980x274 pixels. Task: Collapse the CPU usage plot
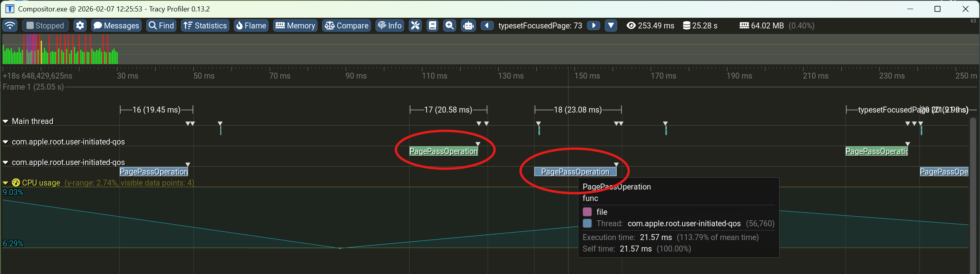(6, 183)
